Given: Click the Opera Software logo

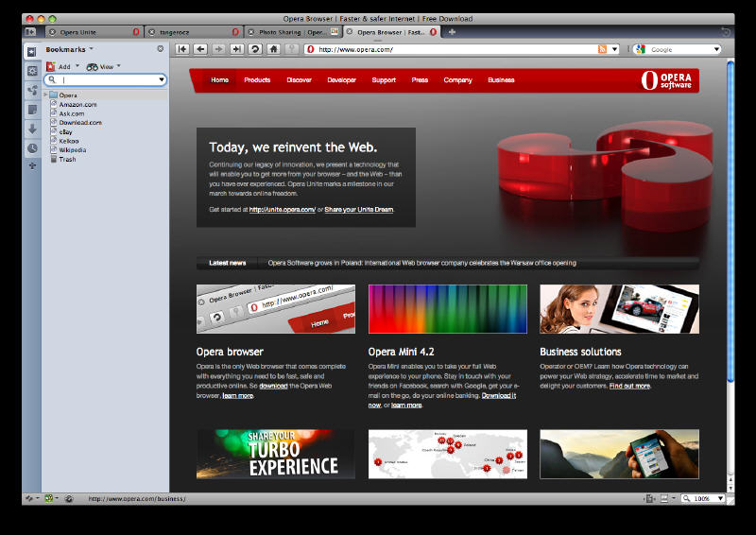Looking at the screenshot, I should click(666, 80).
